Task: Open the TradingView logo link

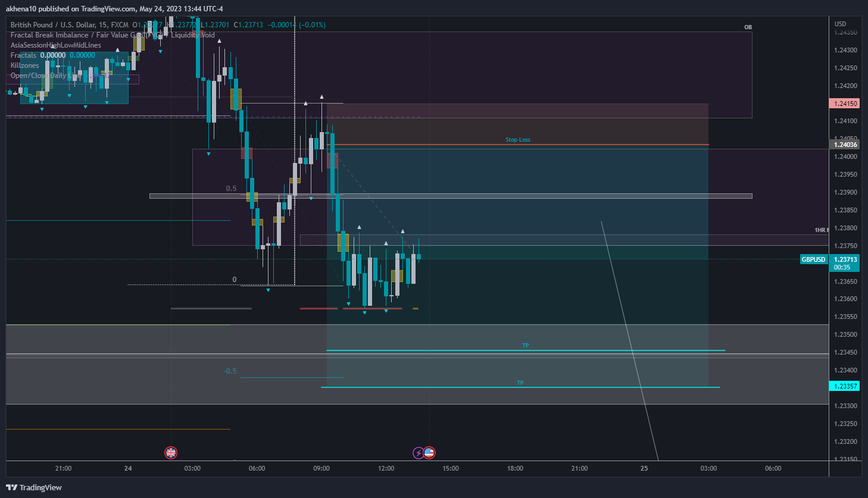Action: tap(34, 487)
